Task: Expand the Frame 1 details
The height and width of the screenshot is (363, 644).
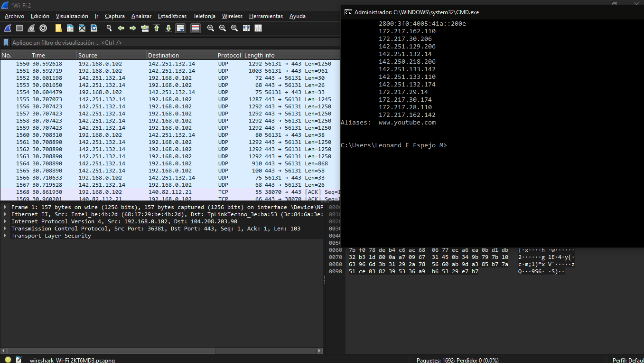Action: pyautogui.click(x=5, y=207)
